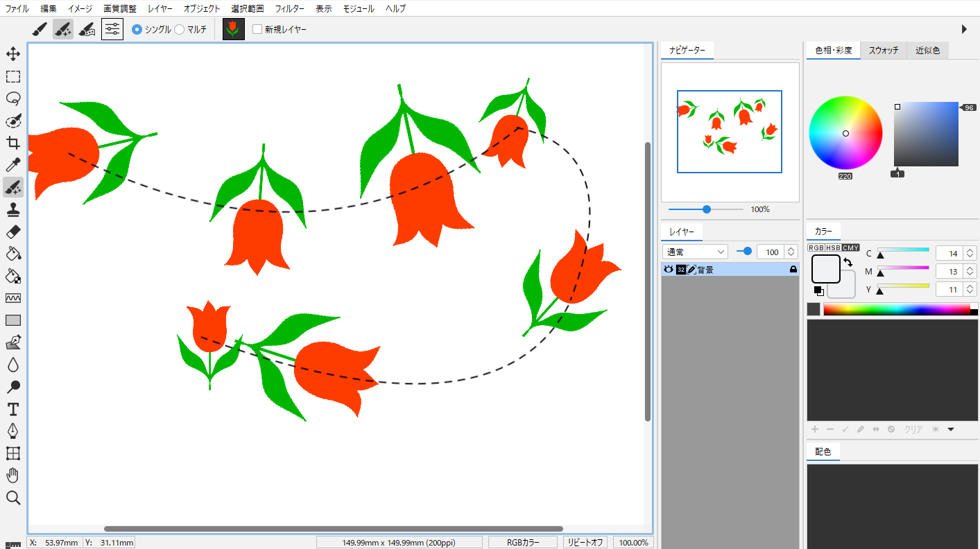Switch to the スウォッチ tab

point(884,51)
